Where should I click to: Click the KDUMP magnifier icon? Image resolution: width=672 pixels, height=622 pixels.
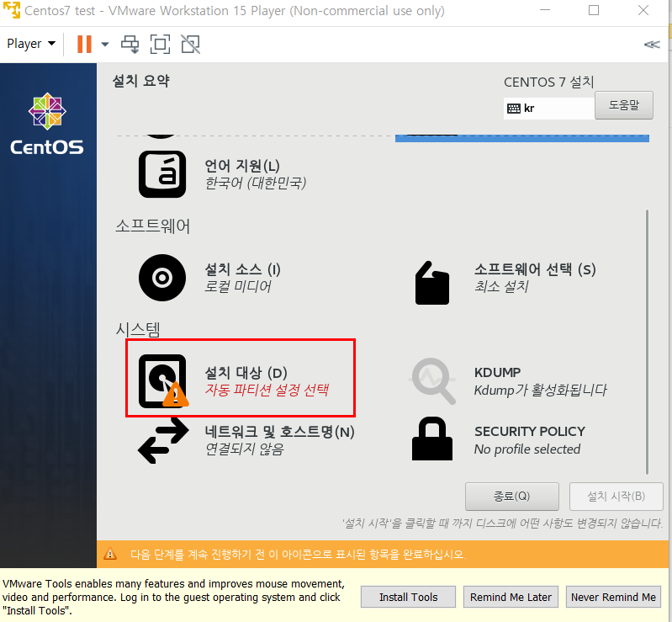tap(433, 381)
